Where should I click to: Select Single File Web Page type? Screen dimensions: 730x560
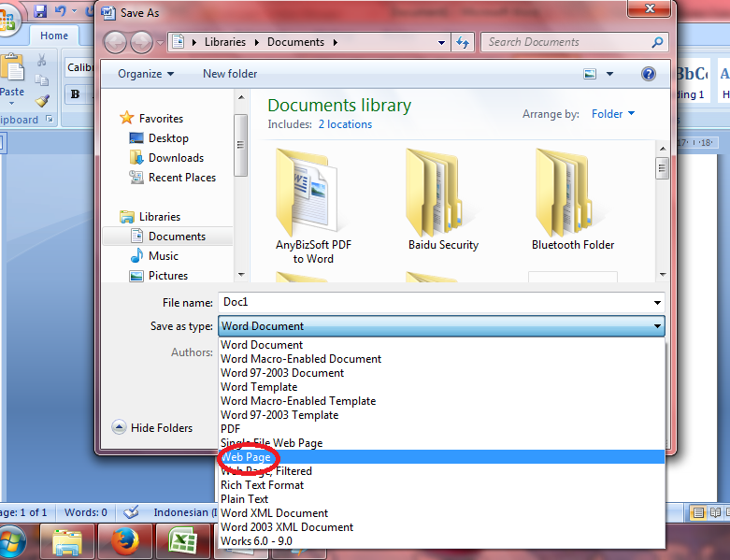pos(442,443)
